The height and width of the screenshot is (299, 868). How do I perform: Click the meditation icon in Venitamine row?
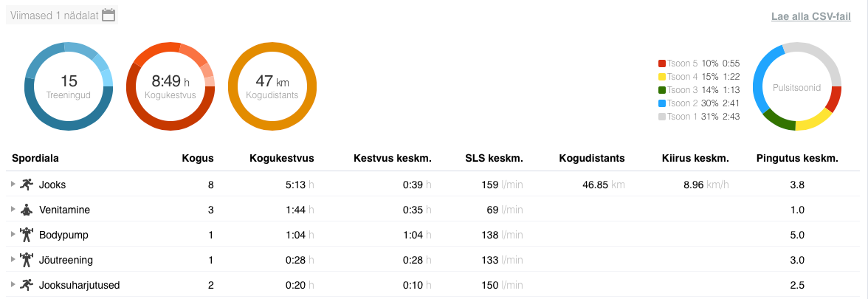[27, 210]
